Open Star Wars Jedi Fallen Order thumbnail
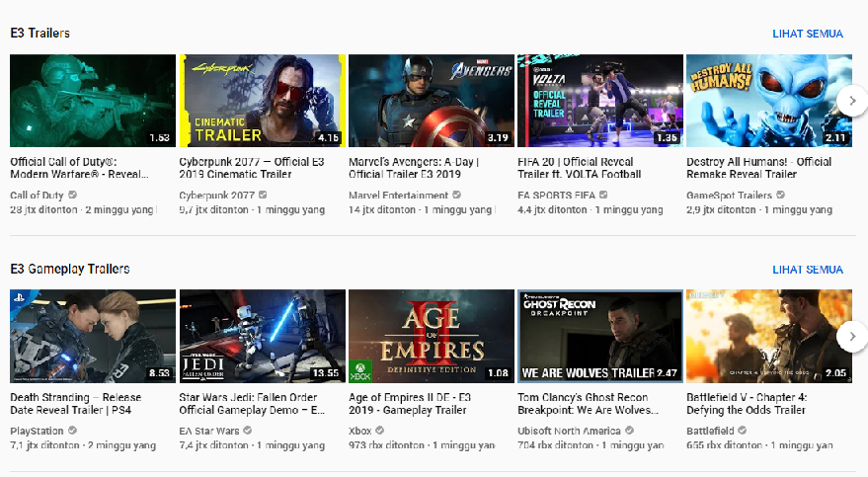868x477 pixels. (x=263, y=337)
